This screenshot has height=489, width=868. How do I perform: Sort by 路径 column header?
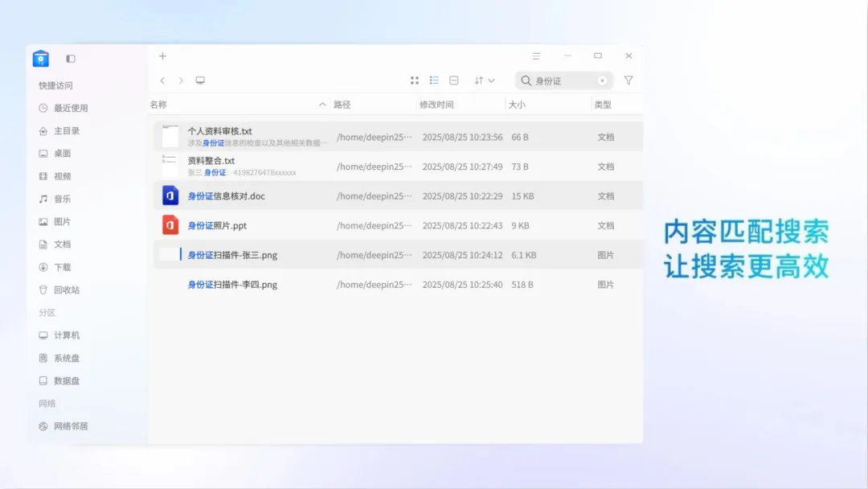pyautogui.click(x=342, y=105)
